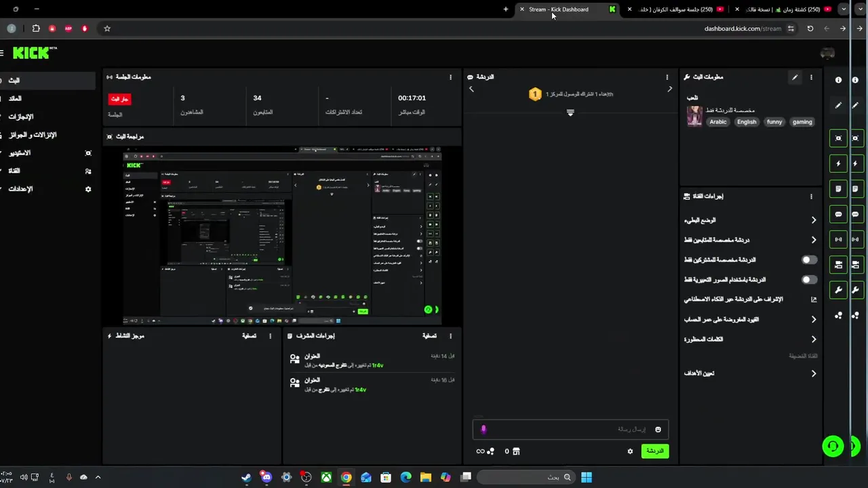Click تصفية filter in activity feed panel

[x=250, y=335]
